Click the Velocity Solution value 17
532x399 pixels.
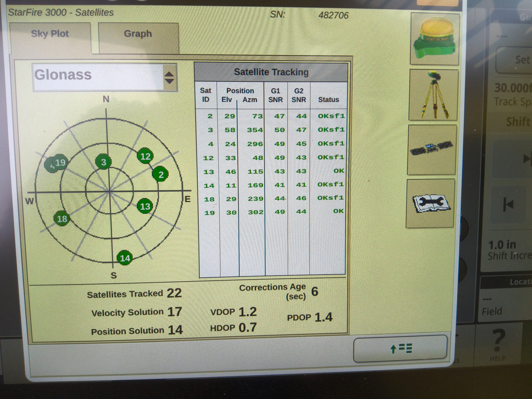175,312
